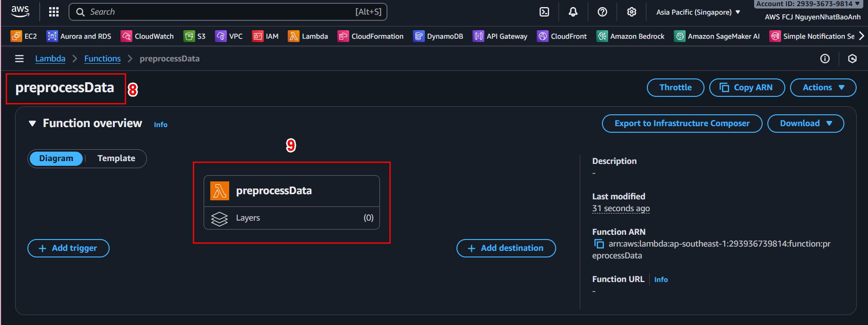Open the DynamoDB shortcut
868x325 pixels.
(438, 36)
